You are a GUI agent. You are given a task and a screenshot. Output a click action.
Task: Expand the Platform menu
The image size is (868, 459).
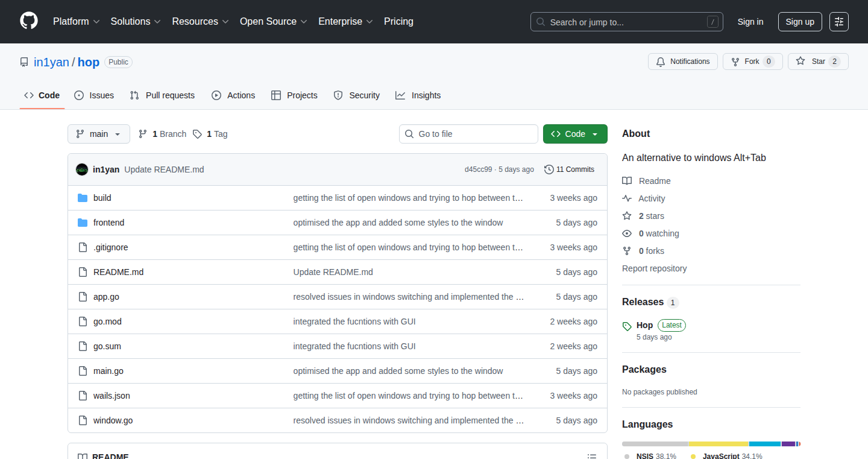coord(76,21)
